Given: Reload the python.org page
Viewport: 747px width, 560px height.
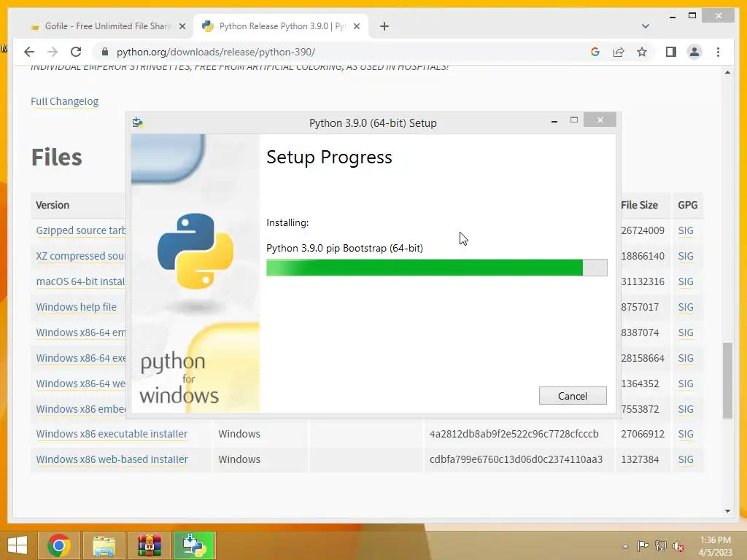Looking at the screenshot, I should pyautogui.click(x=76, y=52).
